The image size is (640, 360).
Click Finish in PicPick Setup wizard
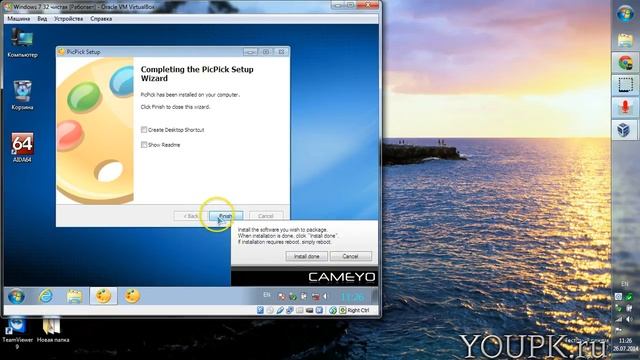click(x=226, y=216)
